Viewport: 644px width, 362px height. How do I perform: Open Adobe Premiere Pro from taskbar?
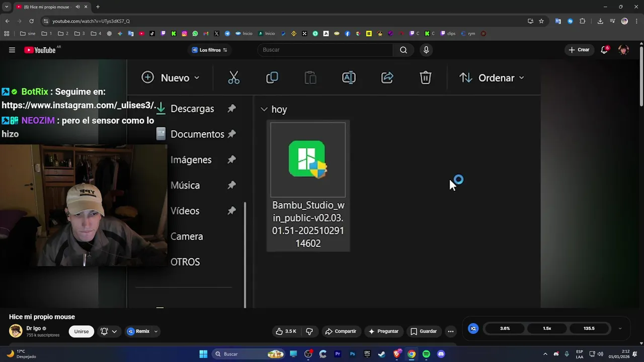[338, 354]
